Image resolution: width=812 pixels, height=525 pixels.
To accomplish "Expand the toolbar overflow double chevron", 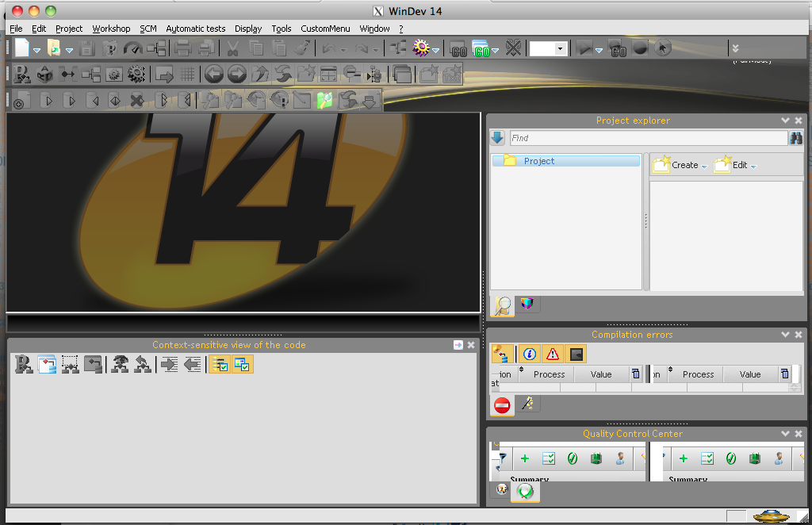I will 735,48.
